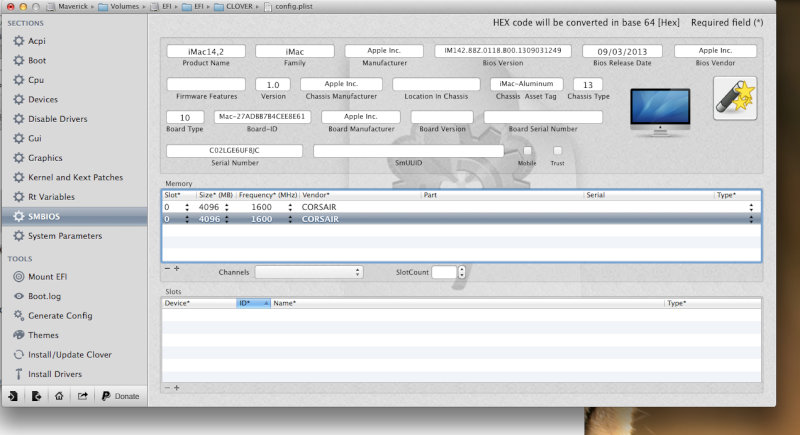Adjust selected memory row Size stepper
This screenshot has width=800, height=435.
coord(227,219)
